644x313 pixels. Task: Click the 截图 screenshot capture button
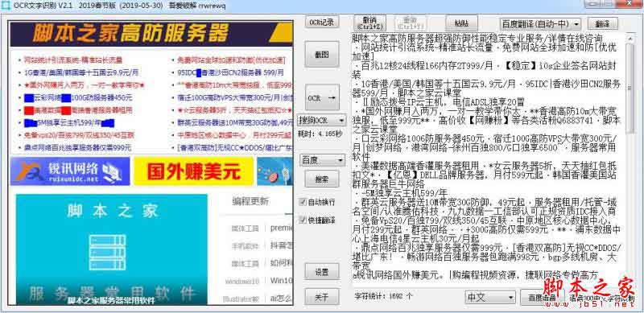[x=321, y=55]
